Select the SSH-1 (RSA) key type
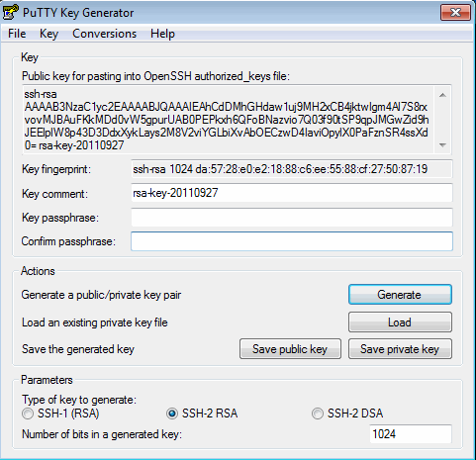The height and width of the screenshot is (460, 476). click(x=60, y=414)
